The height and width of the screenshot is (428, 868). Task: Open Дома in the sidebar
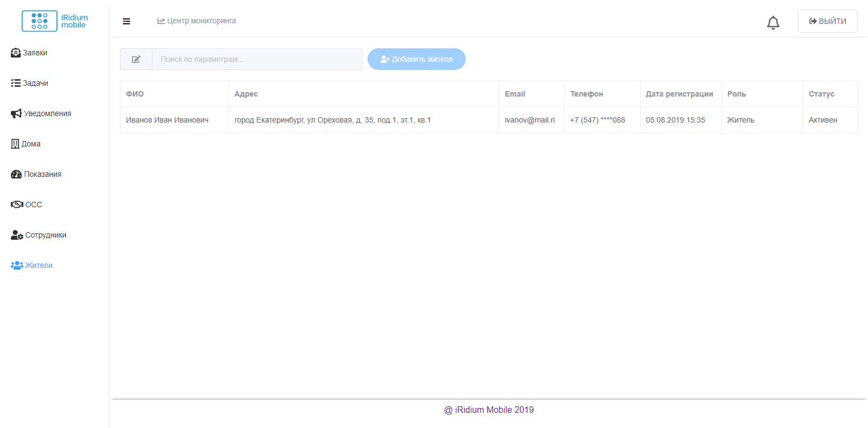(26, 144)
